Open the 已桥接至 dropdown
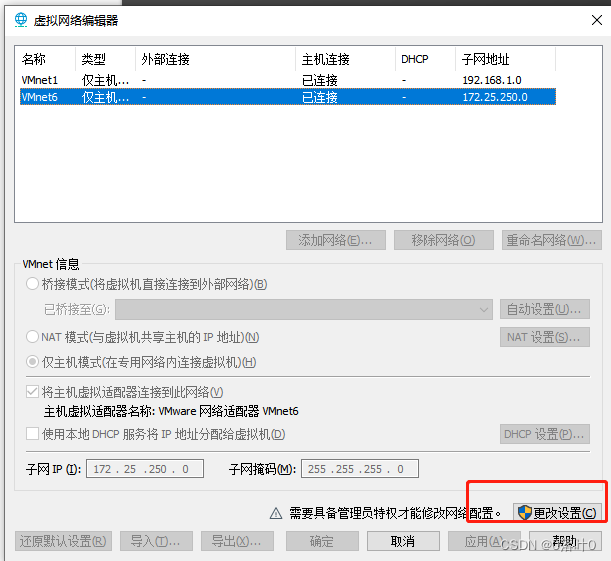The height and width of the screenshot is (561, 611). pos(304,309)
